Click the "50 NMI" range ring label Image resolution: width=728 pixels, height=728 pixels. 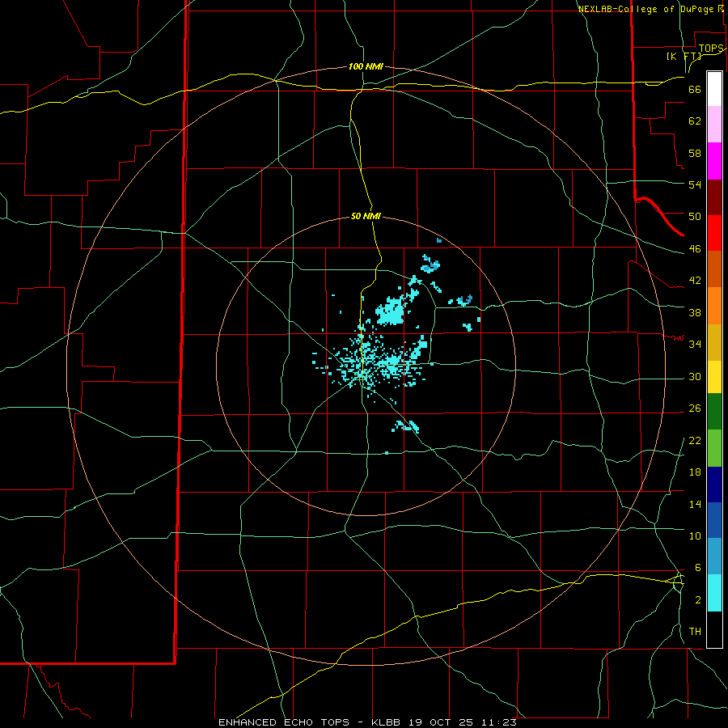click(366, 216)
